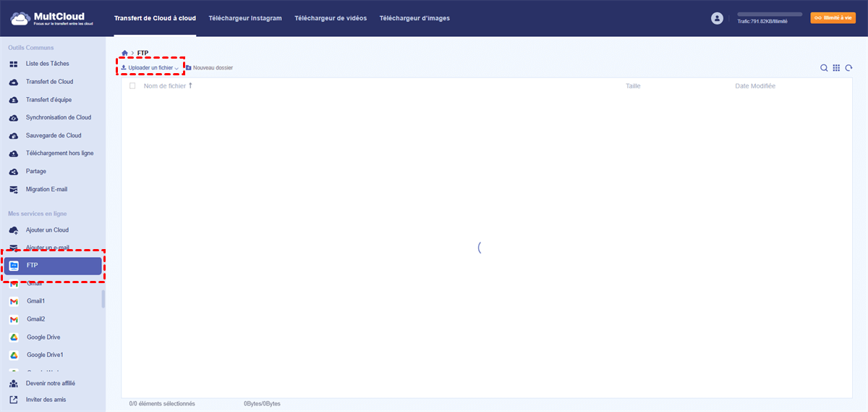Viewport: 868px width, 412px height.
Task: Click the Synchronisation de Cloud icon
Action: click(x=13, y=117)
